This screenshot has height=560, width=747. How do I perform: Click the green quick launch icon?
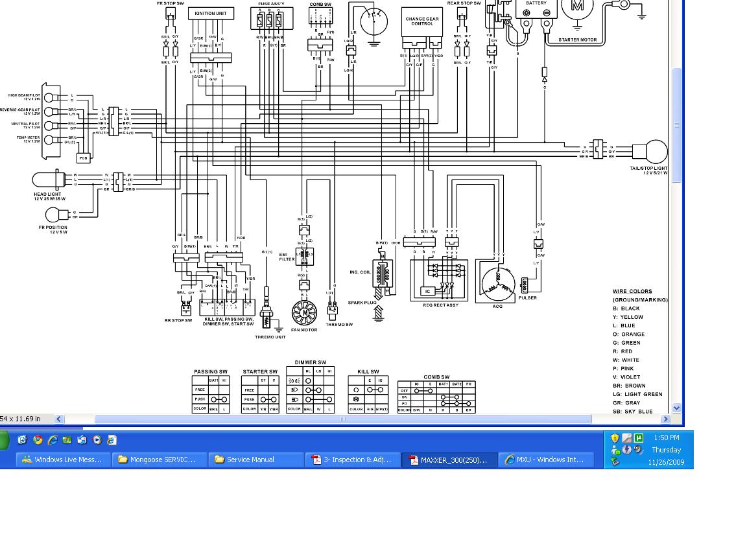click(67, 440)
